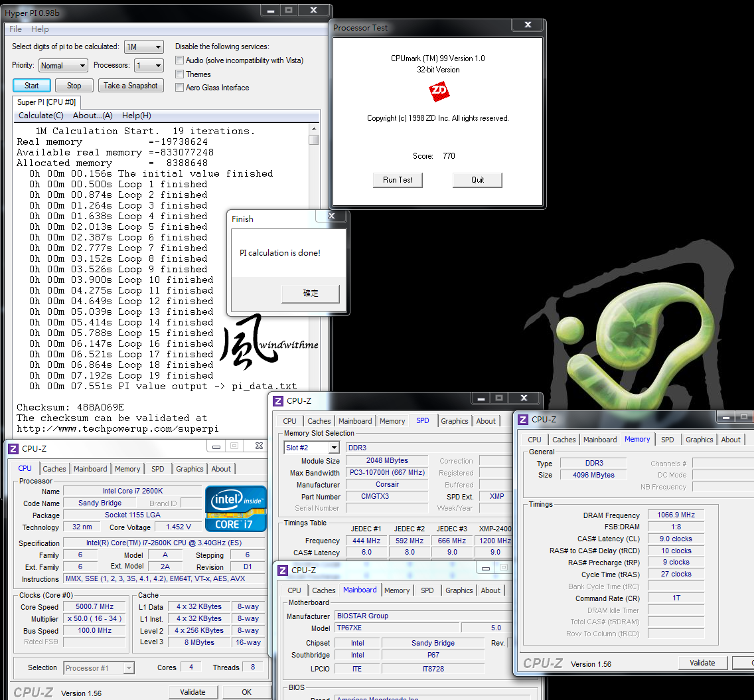This screenshot has height=700, width=754.
Task: Select the Super PI [CPU #0] tab
Action: tap(46, 102)
